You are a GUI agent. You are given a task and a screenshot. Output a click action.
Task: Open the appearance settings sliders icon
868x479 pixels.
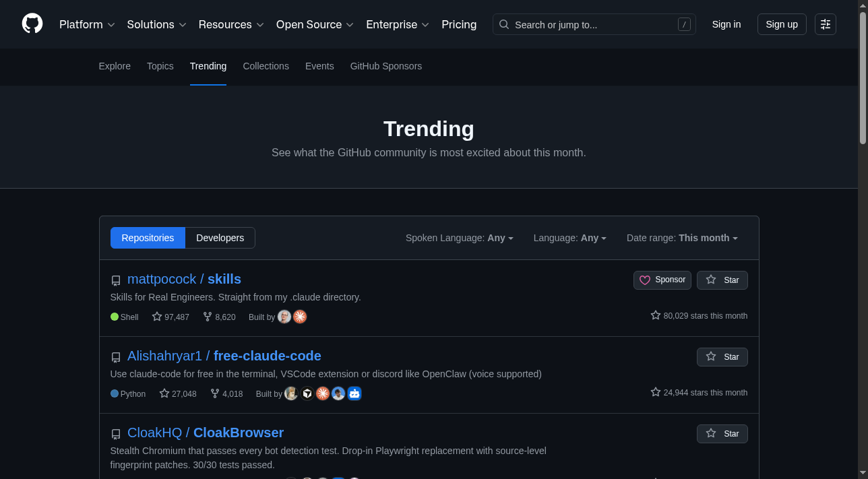pos(826,24)
